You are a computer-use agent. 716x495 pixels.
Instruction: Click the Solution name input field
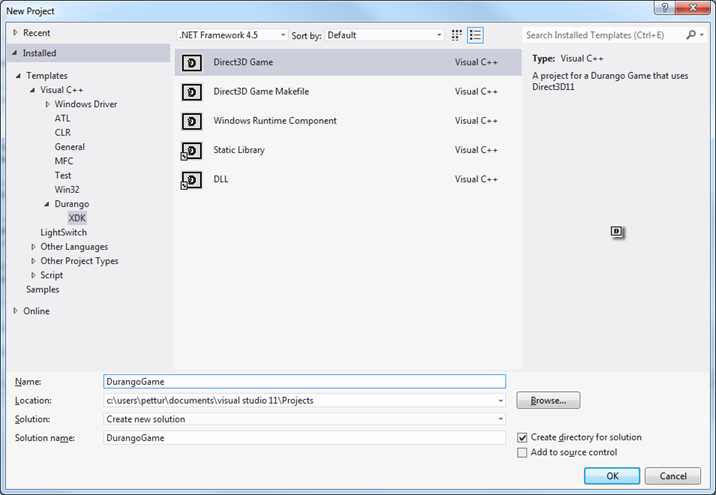(x=305, y=438)
